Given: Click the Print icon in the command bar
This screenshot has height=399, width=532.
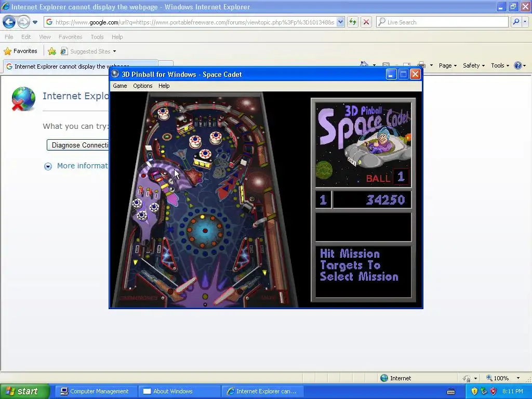Looking at the screenshot, I should click(x=421, y=64).
